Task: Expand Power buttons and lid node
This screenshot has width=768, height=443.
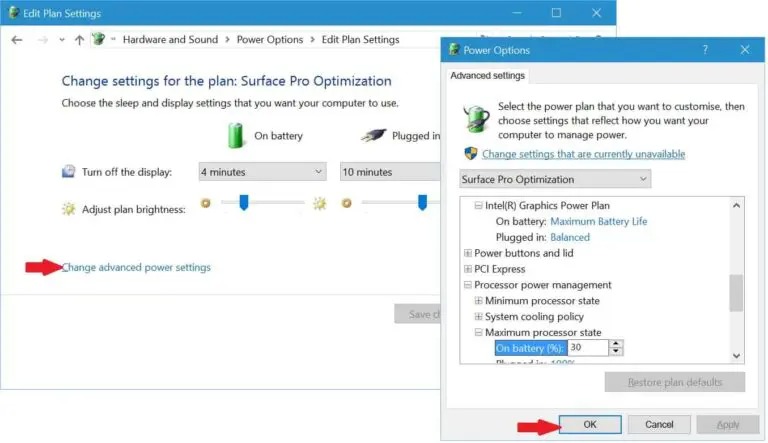Action: (x=468, y=253)
